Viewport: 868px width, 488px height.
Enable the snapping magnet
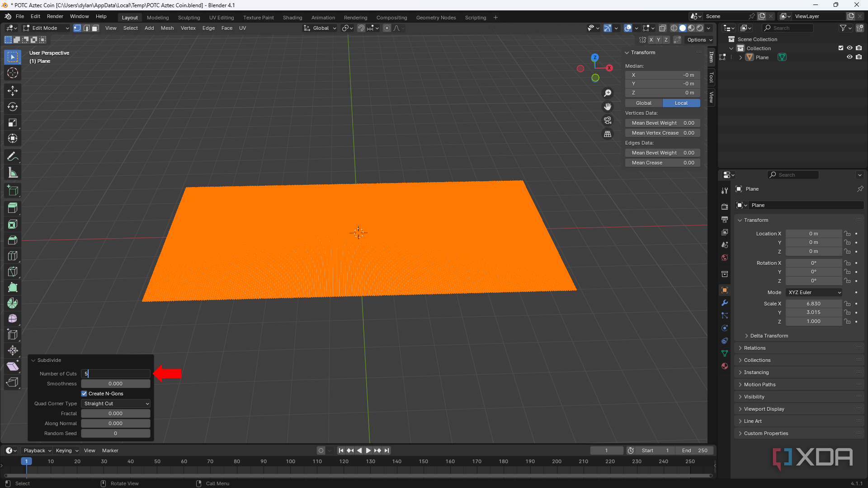(361, 28)
